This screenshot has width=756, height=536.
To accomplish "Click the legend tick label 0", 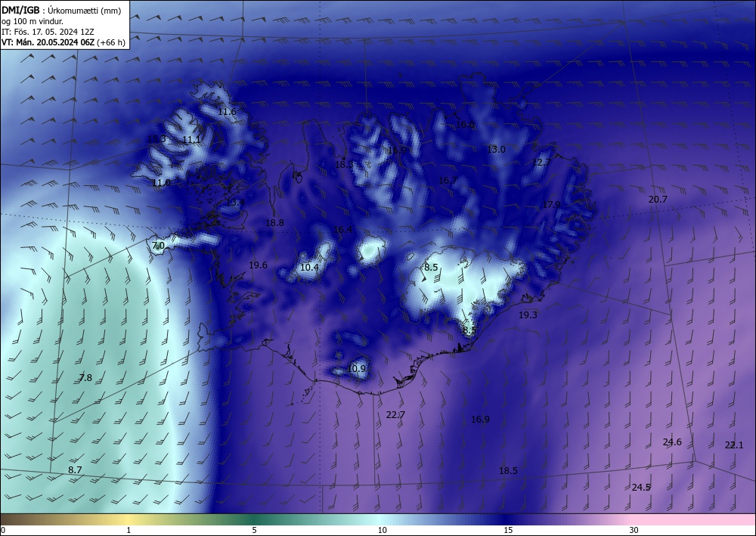I will [x=3, y=530].
